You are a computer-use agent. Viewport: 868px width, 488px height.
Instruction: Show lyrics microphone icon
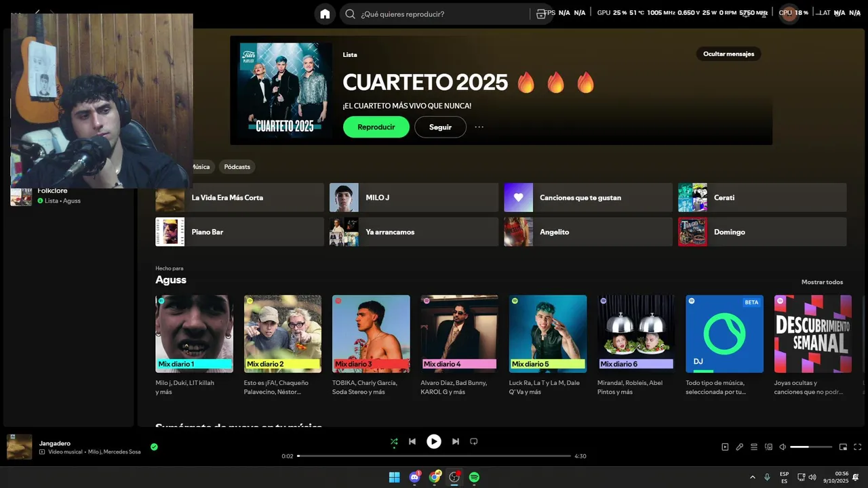740,447
